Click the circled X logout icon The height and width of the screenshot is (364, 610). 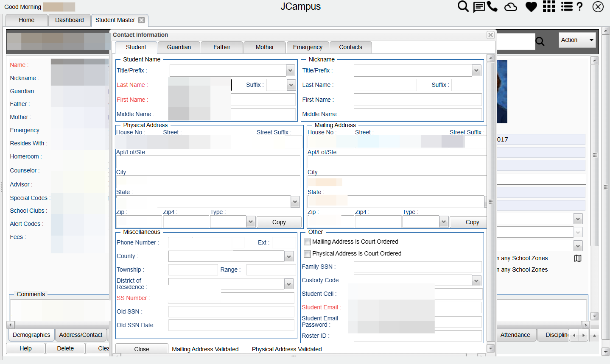point(598,7)
